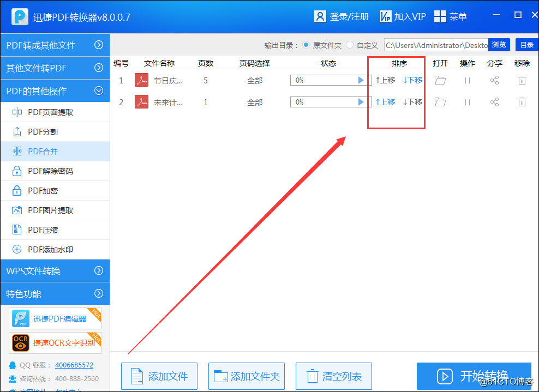Collapse PDF的其他操作 section
Screen dimensions: 539x392
(x=55, y=91)
